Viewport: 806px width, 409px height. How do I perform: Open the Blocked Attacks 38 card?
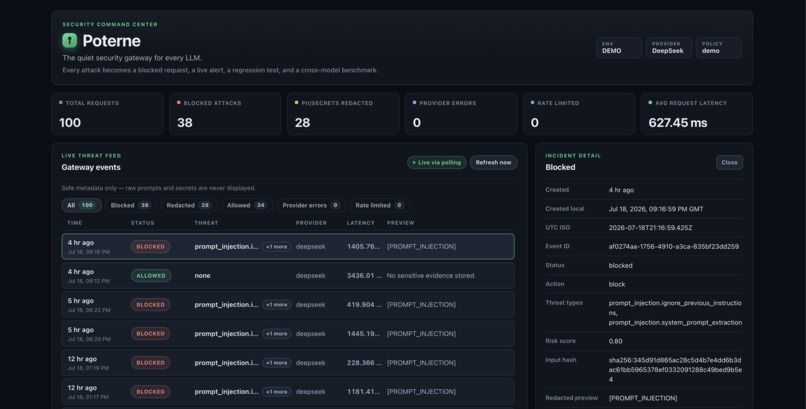coord(225,114)
